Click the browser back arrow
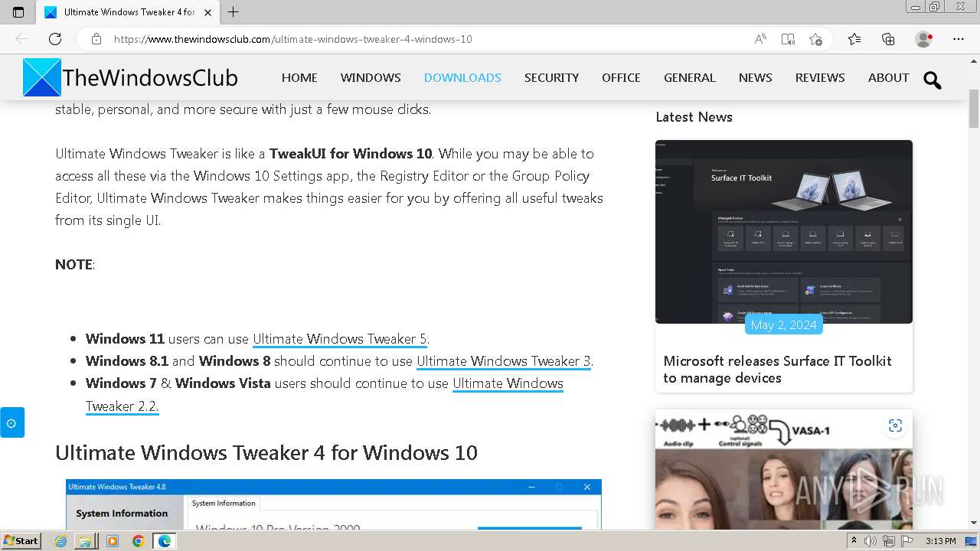 pos(21,39)
